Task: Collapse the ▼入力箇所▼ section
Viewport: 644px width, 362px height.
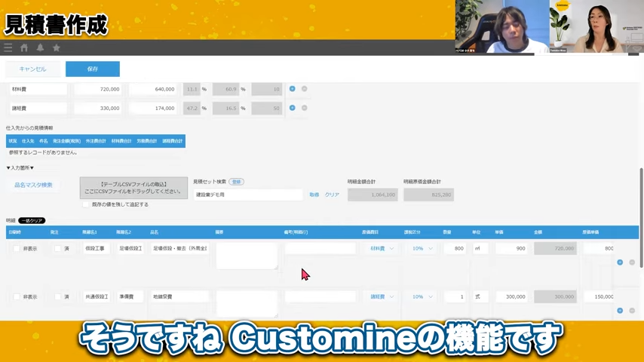Action: point(20,167)
